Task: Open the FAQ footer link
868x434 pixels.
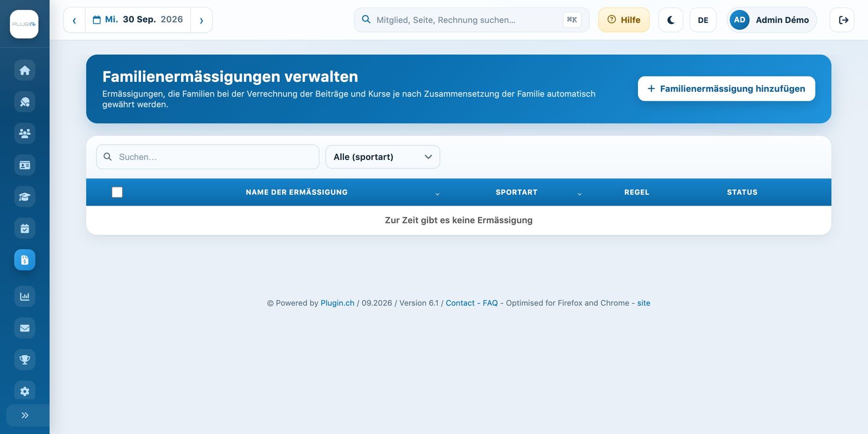Action: [x=490, y=303]
